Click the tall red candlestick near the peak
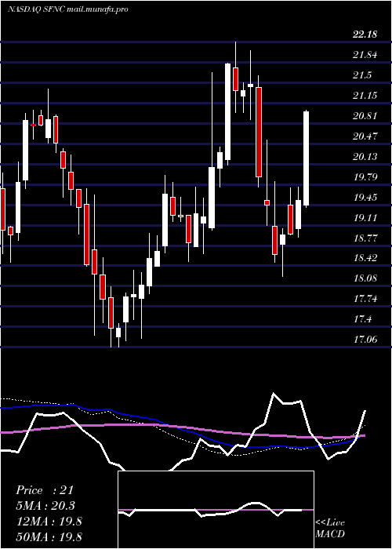Image resolution: width=392 pixels, height=549 pixels. click(x=259, y=132)
